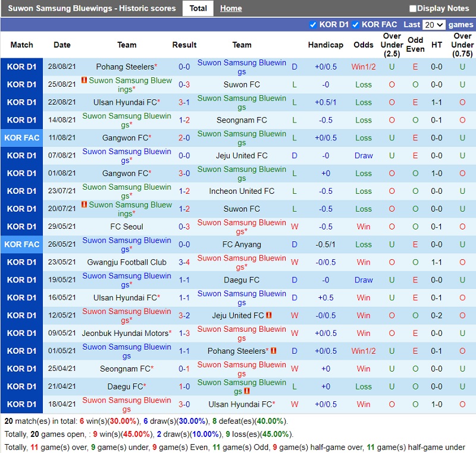Click FC Anyang team name

tap(242, 244)
